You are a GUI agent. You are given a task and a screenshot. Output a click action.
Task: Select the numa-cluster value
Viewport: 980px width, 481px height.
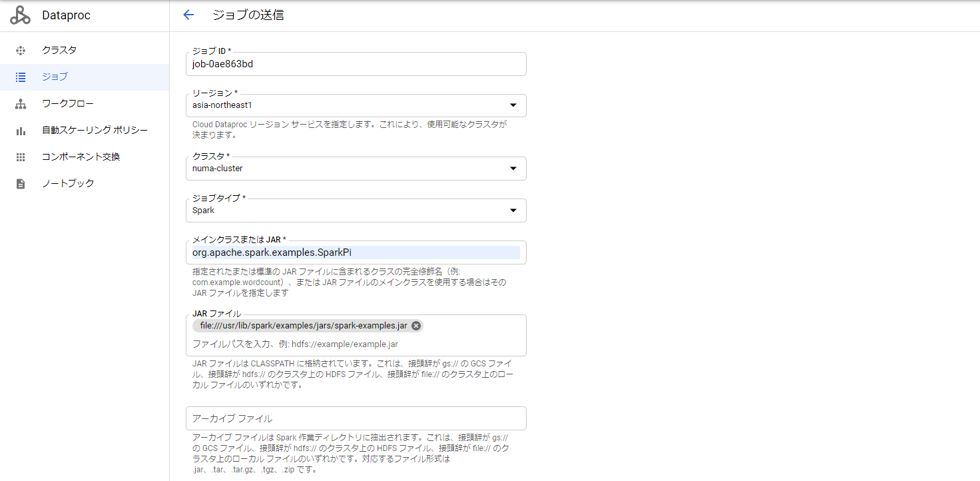tap(218, 169)
